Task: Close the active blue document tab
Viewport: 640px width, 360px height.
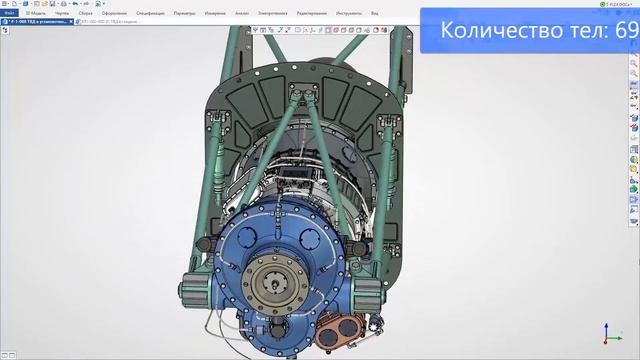Action: [71, 22]
